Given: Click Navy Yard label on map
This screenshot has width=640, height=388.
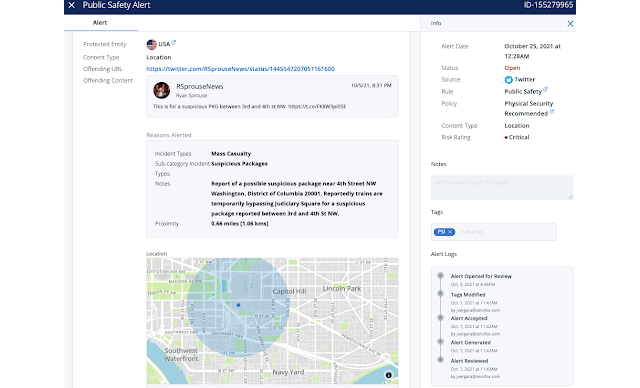Looking at the screenshot, I should point(288,372).
